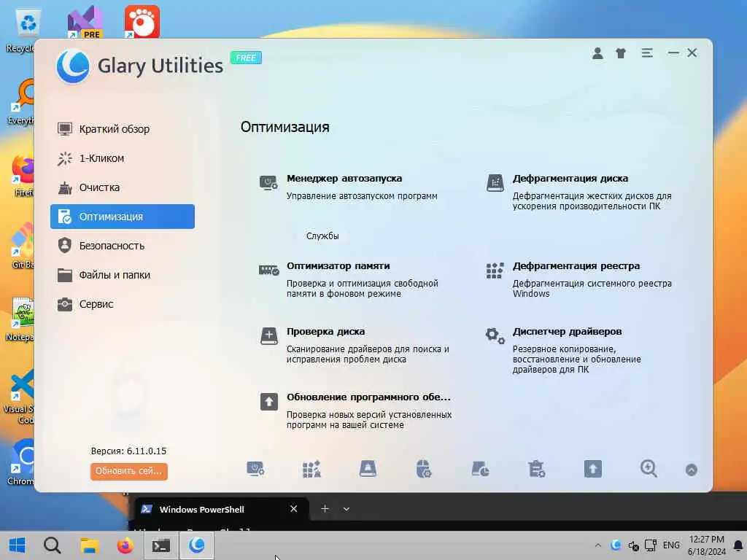Open Обновление программного обе... tool
747x560 pixels.
(x=368, y=397)
